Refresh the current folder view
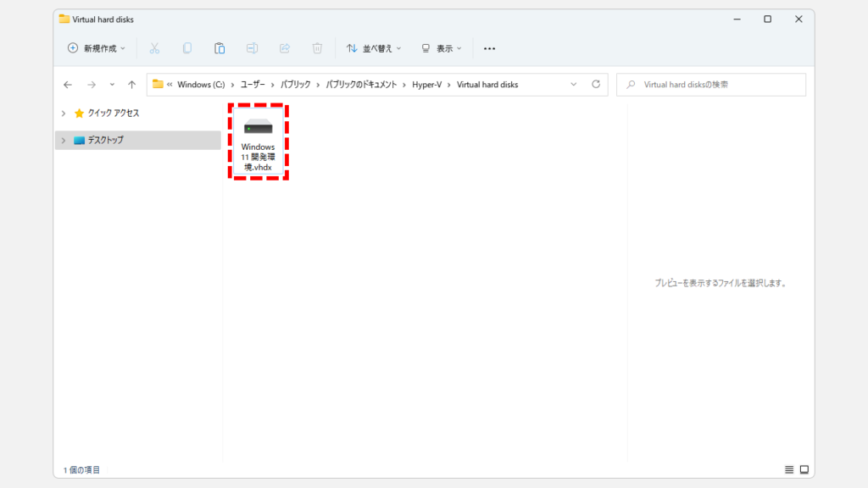 pos(596,85)
